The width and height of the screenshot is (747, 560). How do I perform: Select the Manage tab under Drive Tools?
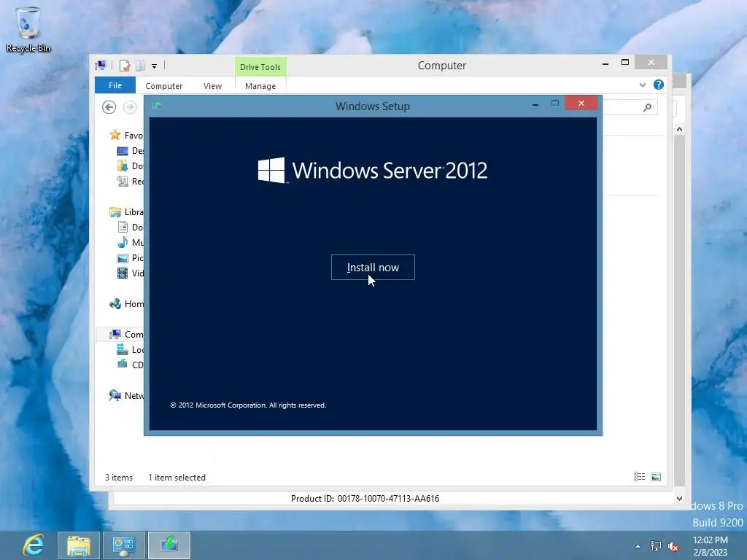click(x=260, y=86)
